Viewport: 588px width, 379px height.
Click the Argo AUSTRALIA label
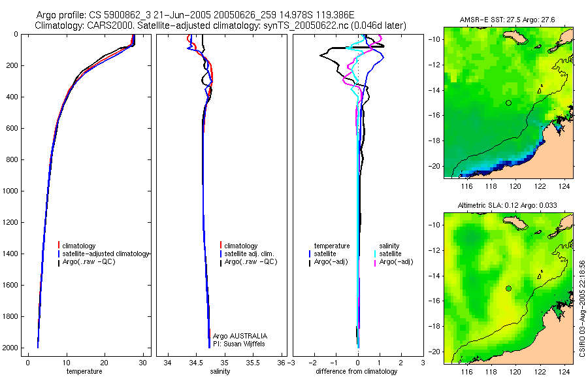point(240,336)
